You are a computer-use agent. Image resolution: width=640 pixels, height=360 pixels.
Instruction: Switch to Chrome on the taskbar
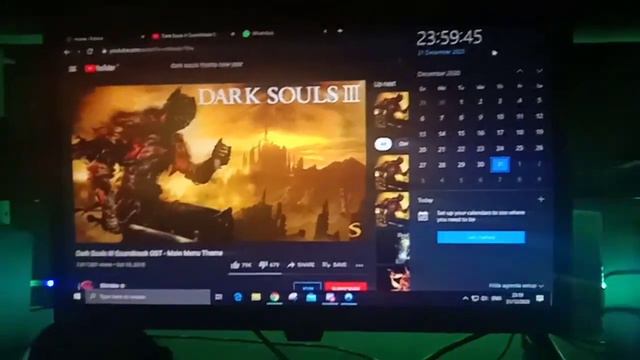(274, 297)
